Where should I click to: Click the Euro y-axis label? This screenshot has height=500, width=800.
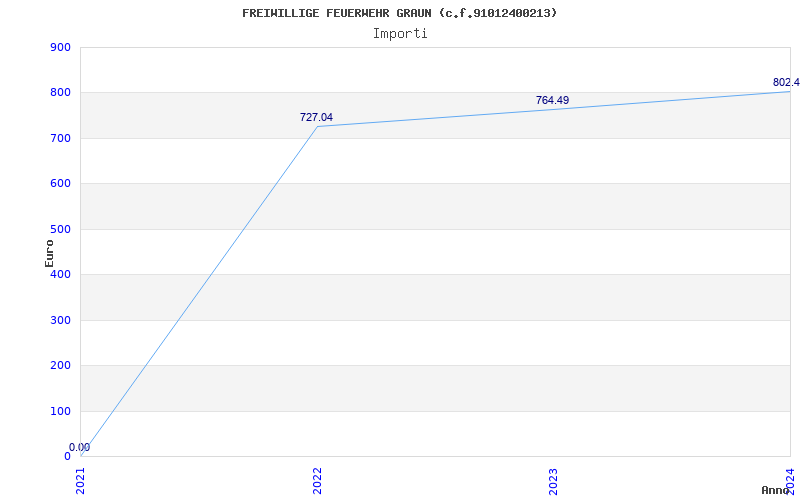(49, 252)
